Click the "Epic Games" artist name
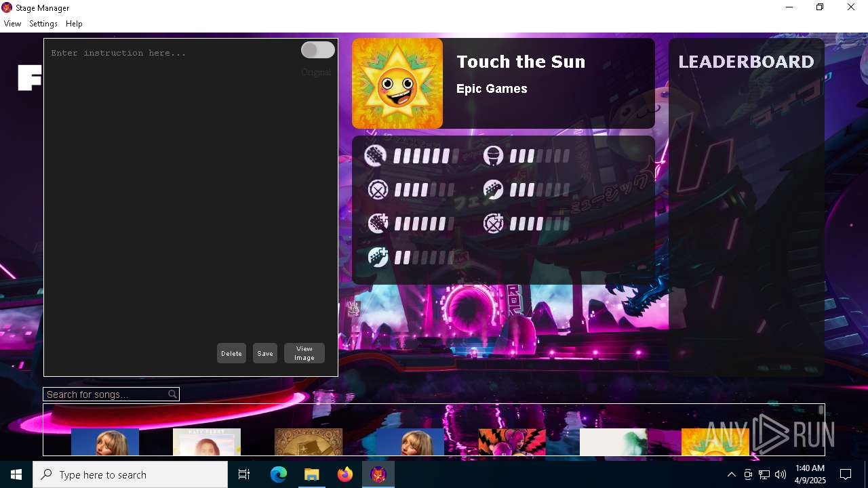This screenshot has height=488, width=868. point(492,89)
